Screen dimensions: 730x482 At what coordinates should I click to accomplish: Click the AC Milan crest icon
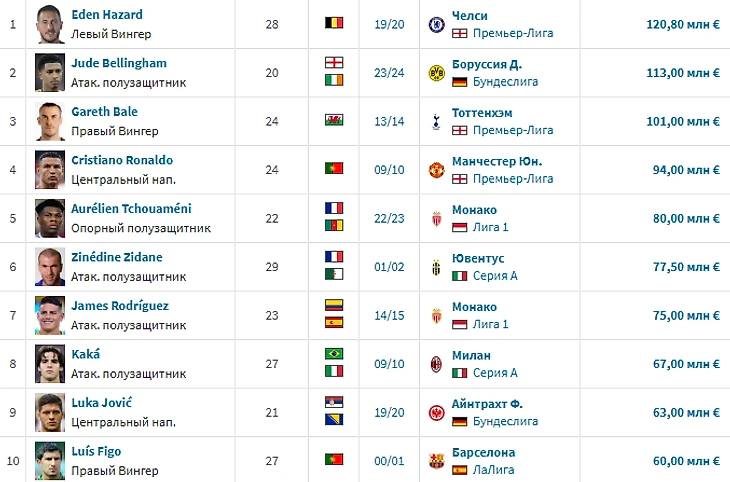pyautogui.click(x=436, y=364)
